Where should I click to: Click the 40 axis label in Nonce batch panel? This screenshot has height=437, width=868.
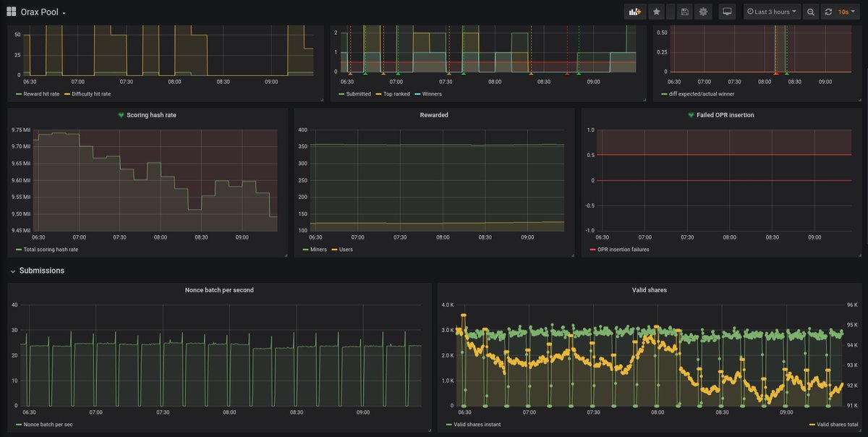(x=14, y=305)
